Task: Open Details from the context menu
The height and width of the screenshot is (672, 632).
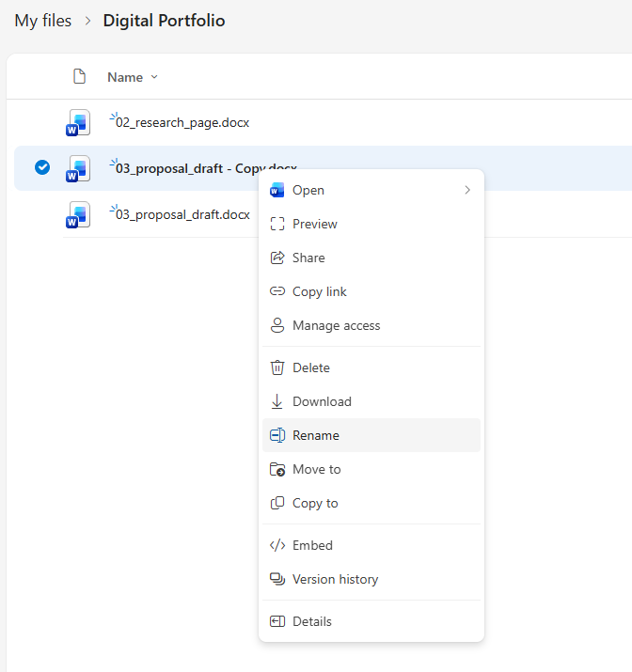Action: coord(371,621)
